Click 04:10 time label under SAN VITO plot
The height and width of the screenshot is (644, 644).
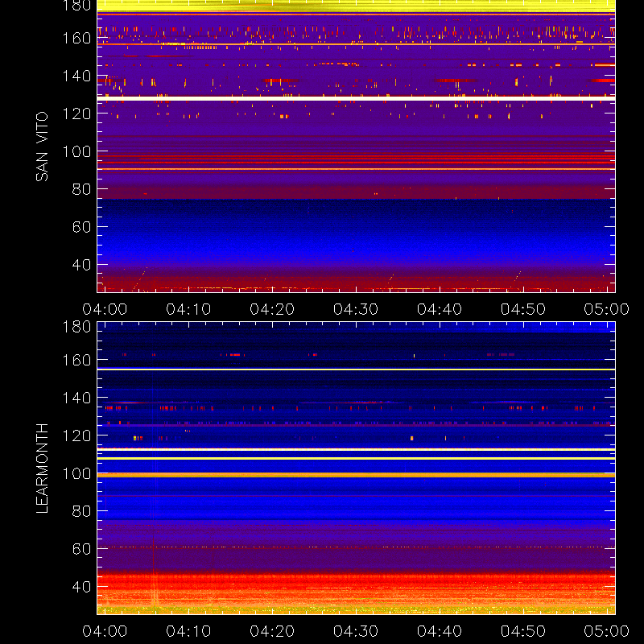188,309
